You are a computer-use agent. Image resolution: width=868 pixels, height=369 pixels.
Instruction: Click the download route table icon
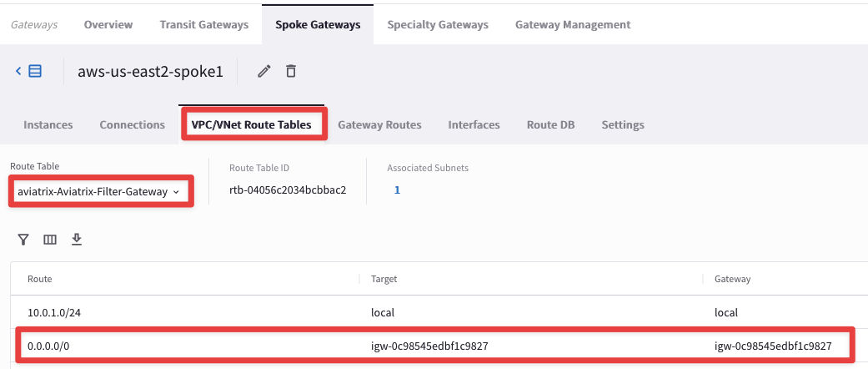pyautogui.click(x=77, y=240)
